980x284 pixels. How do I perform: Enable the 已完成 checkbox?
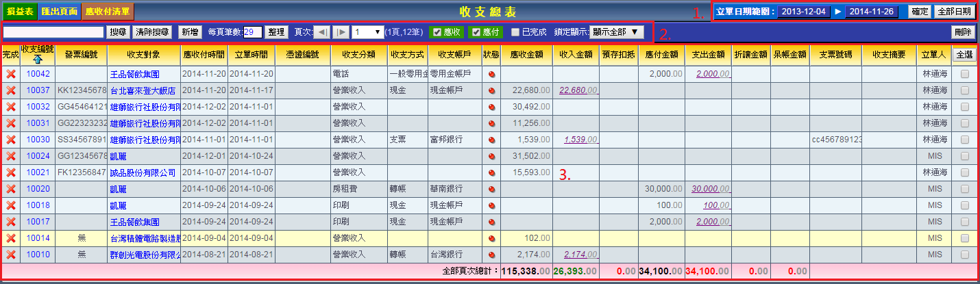coord(516,32)
